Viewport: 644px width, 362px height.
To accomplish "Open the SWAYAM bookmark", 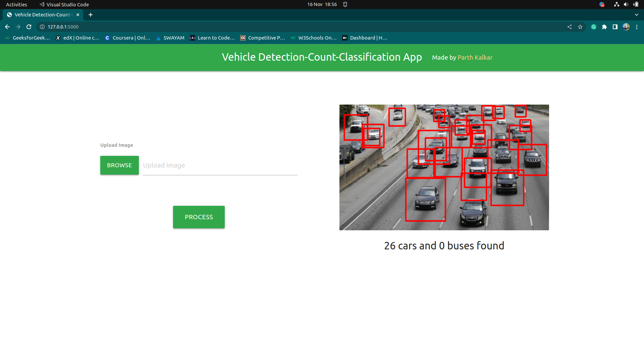I will 170,38.
